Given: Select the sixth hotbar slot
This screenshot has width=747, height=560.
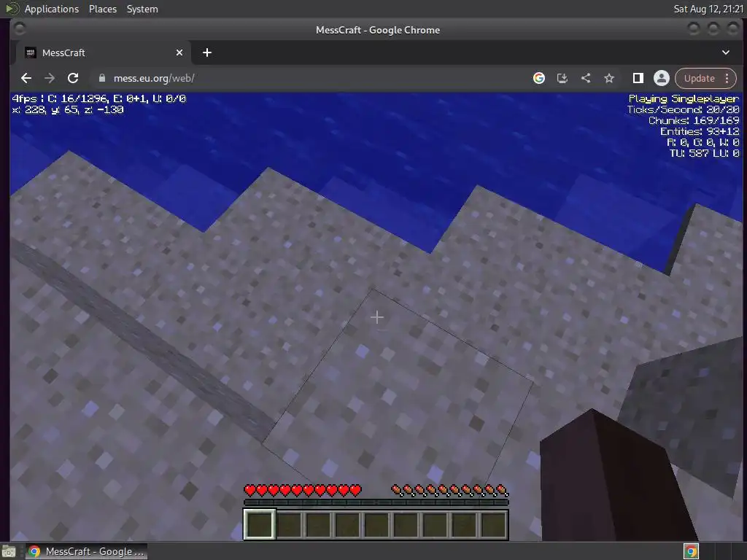Looking at the screenshot, I should (x=406, y=524).
